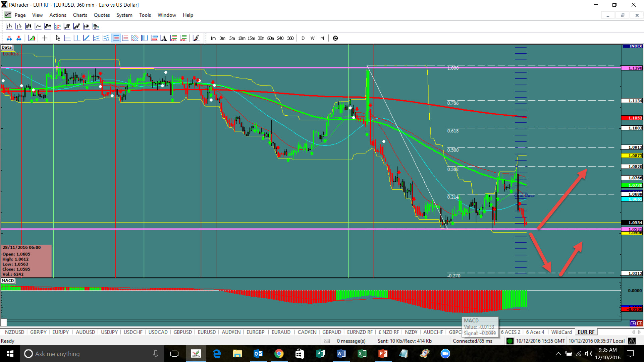Switch to candlestick chart type icon
The height and width of the screenshot is (362, 644).
(x=29, y=26)
